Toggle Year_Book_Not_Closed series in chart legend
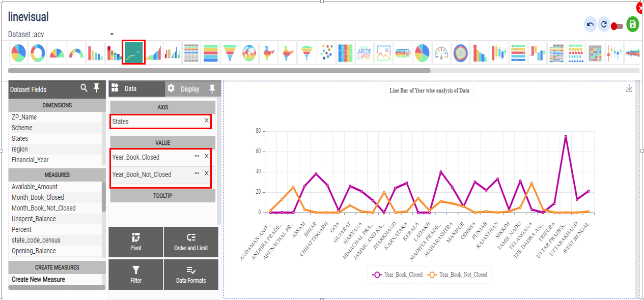 point(457,275)
